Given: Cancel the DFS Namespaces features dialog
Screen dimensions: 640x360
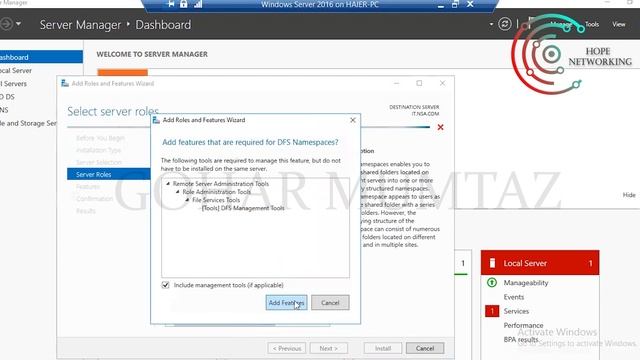Looking at the screenshot, I should pos(330,302).
